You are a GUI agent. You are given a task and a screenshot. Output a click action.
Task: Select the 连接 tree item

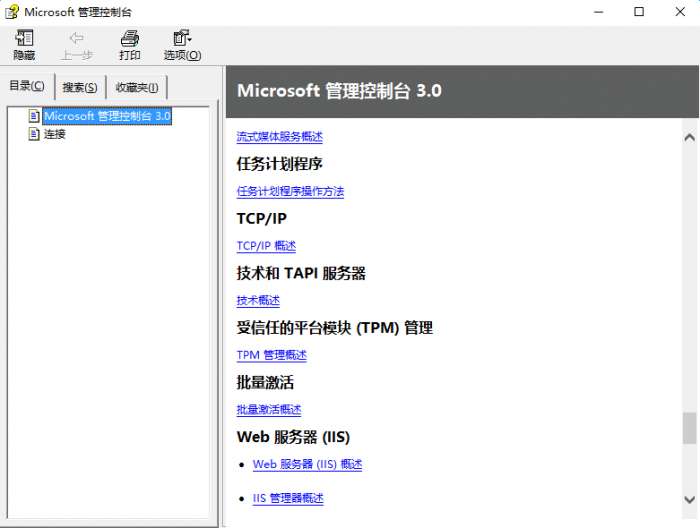click(55, 134)
